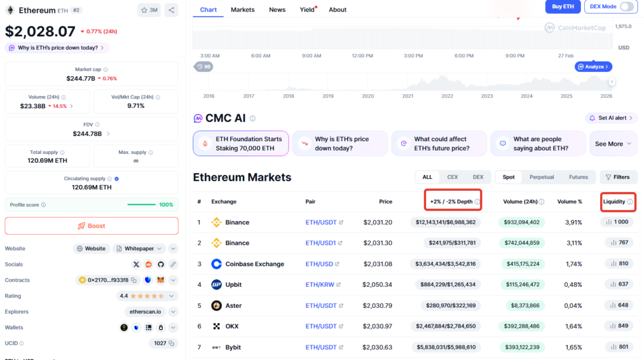Open FDV info icon

tap(97, 125)
